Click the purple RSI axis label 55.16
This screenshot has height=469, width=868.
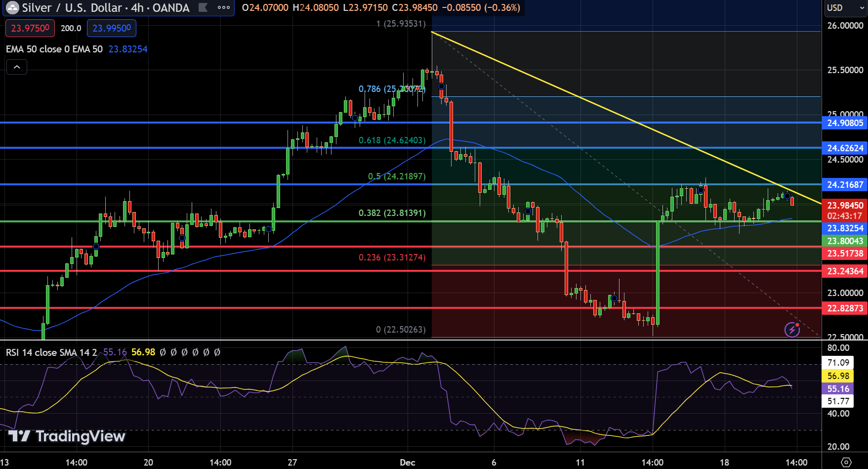(x=838, y=389)
